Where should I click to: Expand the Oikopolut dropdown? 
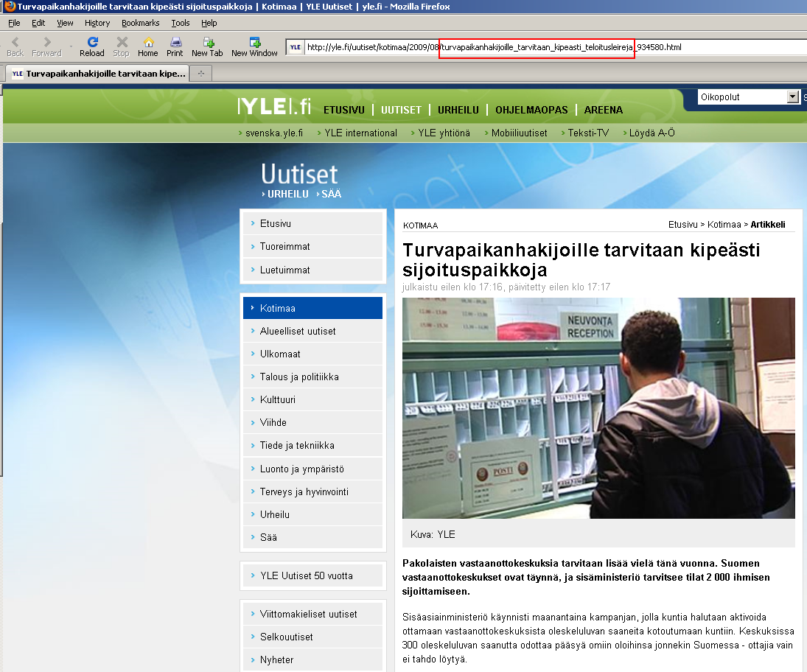click(793, 97)
